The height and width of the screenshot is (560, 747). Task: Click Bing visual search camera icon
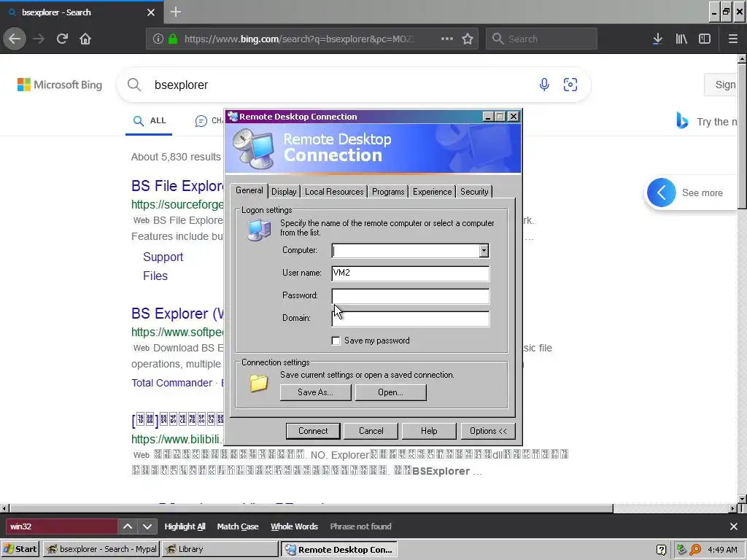tap(570, 85)
